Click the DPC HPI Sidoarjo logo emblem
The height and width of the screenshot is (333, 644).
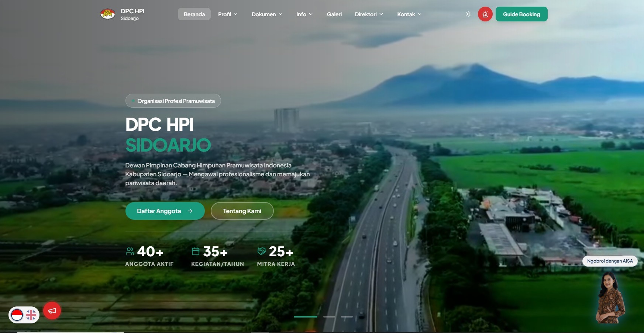[x=108, y=14]
